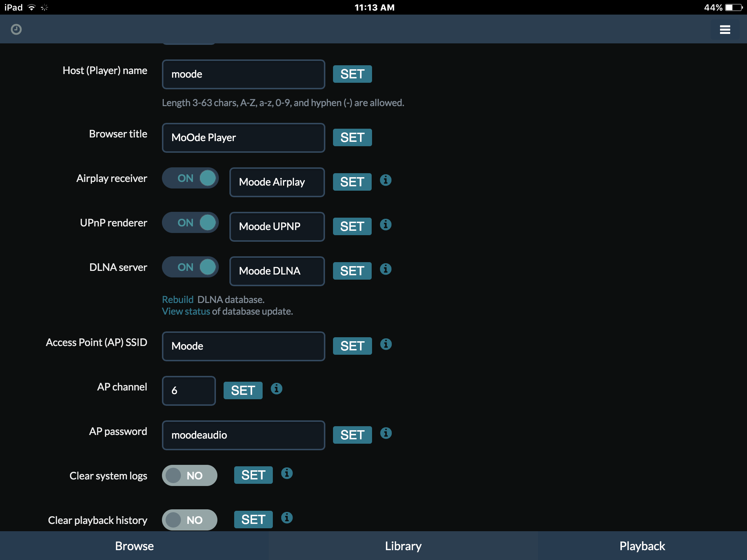The image size is (747, 560).
Task: Show info for AP password
Action: pos(386,433)
